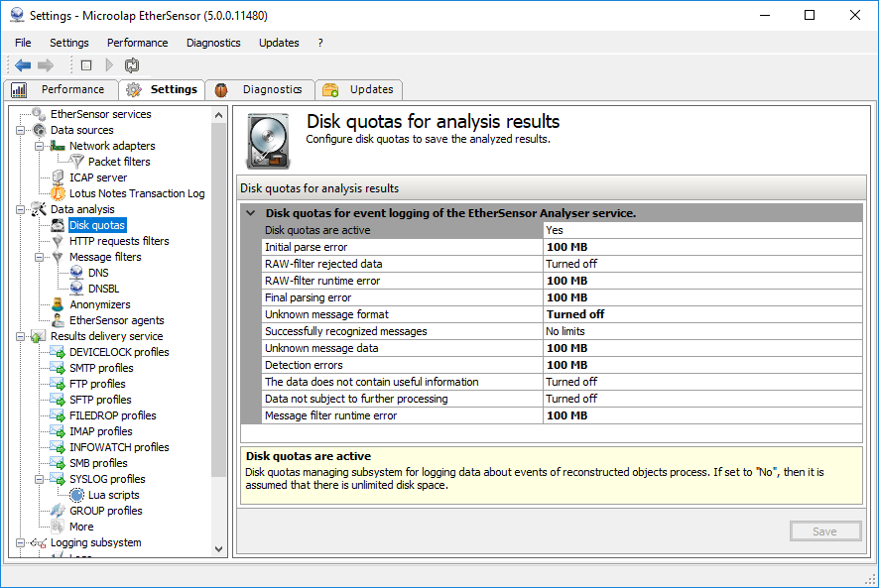Click the DEVICELOCK profiles icon
The width and height of the screenshot is (879, 588).
[x=58, y=352]
